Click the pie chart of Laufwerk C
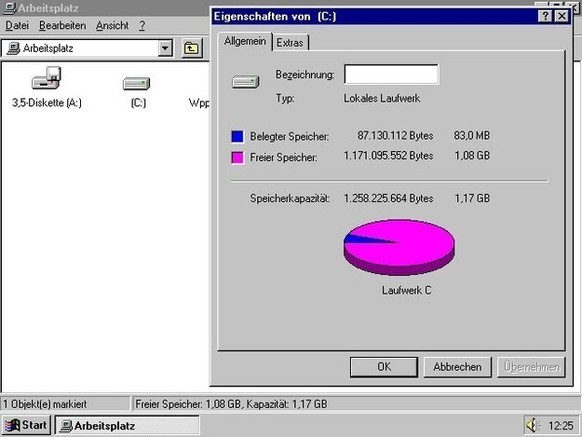The height and width of the screenshot is (437, 582). pyautogui.click(x=399, y=247)
